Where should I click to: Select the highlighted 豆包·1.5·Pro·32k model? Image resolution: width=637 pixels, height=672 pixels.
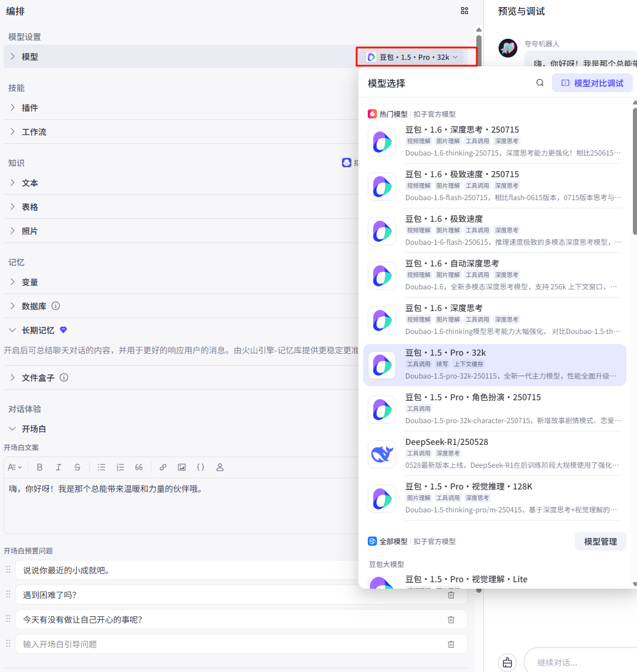[x=494, y=364]
